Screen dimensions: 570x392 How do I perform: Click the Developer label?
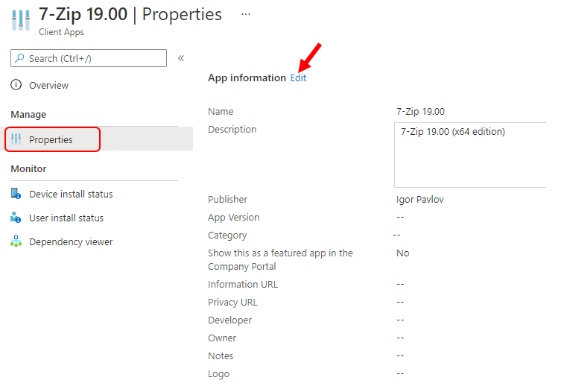point(229,320)
